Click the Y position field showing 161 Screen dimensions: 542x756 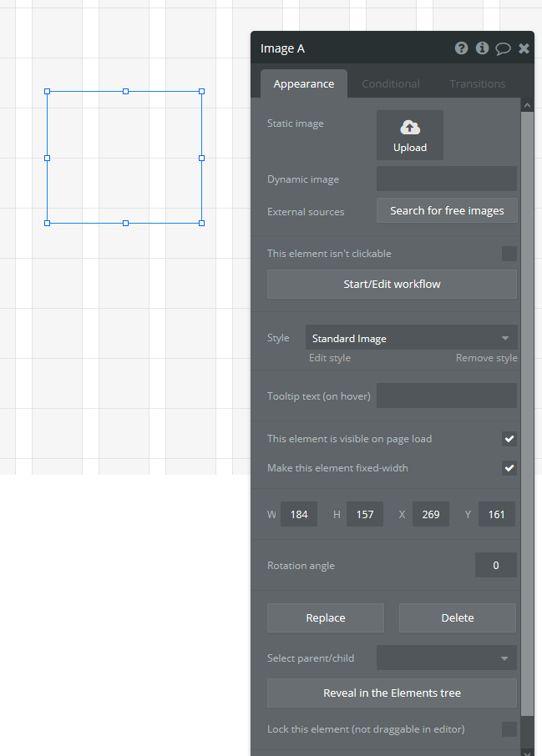tap(497, 515)
